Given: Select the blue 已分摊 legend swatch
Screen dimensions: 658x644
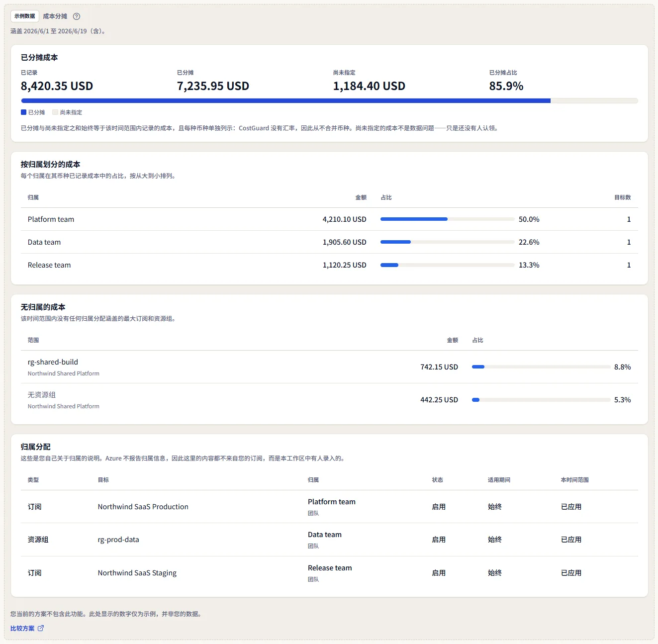Looking at the screenshot, I should point(23,112).
